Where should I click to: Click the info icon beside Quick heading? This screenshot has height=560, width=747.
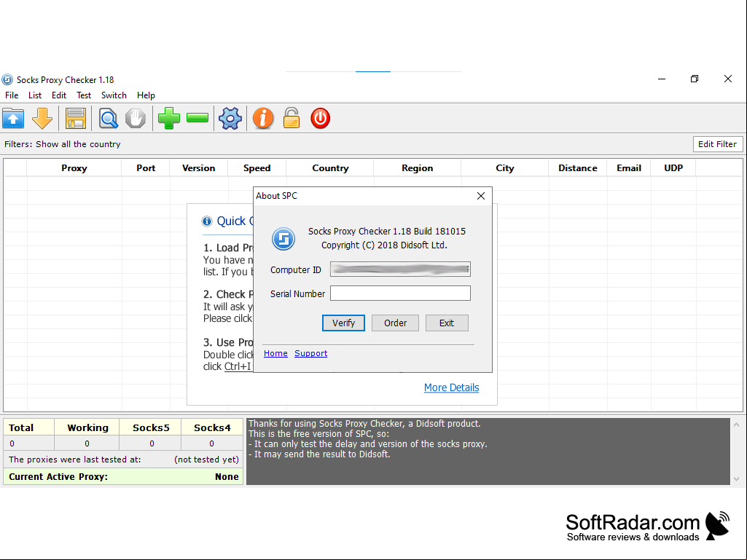207,221
